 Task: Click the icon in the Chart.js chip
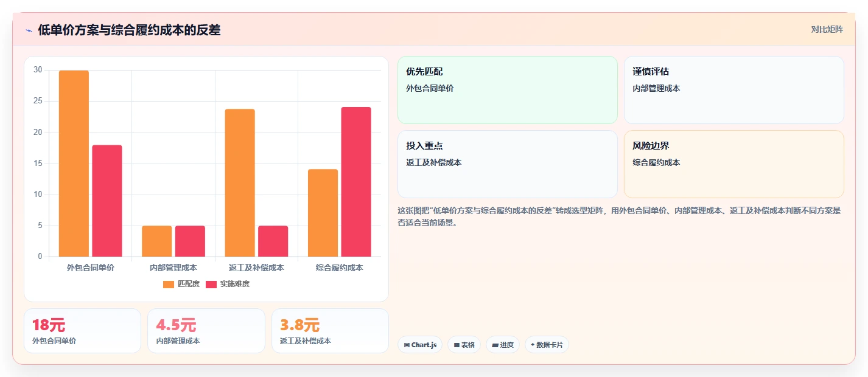pos(407,345)
